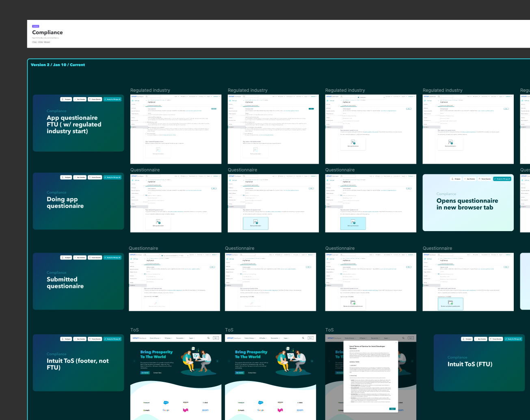
Task: Click the Review completed questionnaire folder icon in highlighted card
Action: [x=450, y=303]
